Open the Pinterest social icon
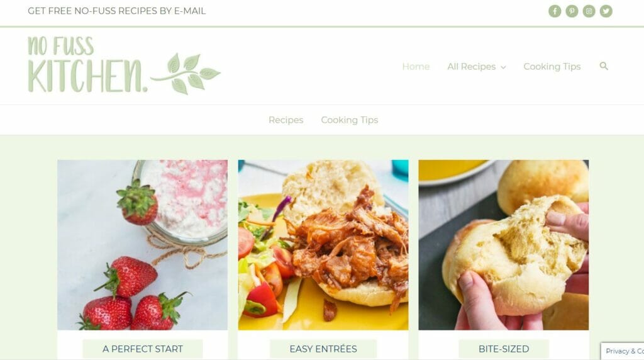The width and height of the screenshot is (644, 360). pyautogui.click(x=572, y=11)
